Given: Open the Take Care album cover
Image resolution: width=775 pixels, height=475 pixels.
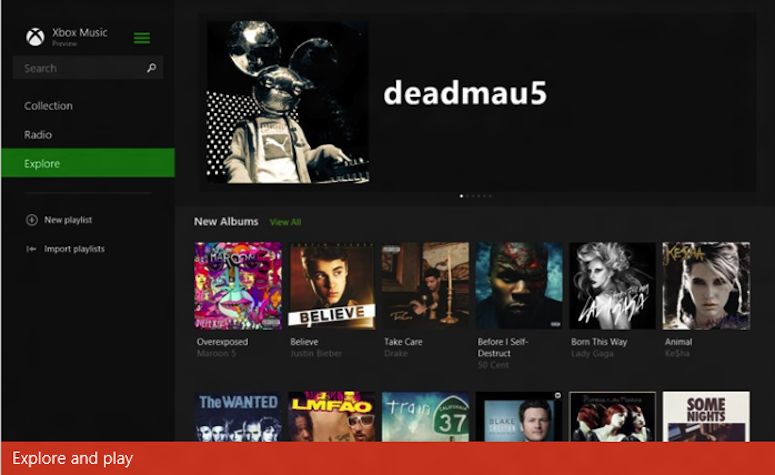Looking at the screenshot, I should coord(425,286).
